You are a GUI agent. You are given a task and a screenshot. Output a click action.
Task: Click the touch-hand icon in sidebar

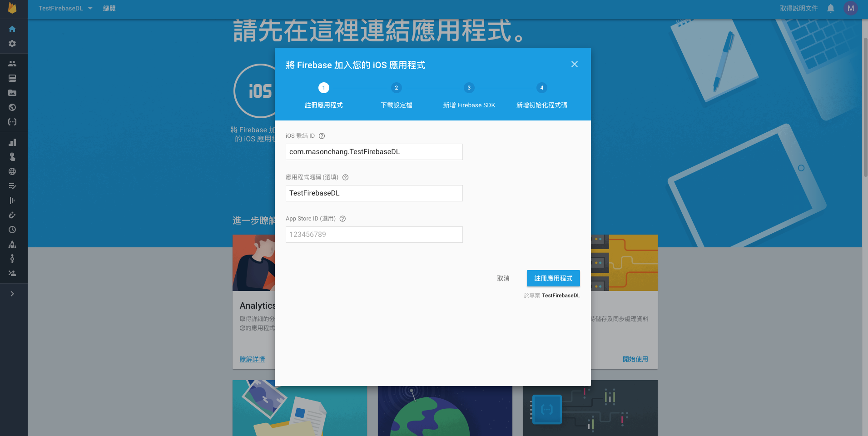tap(12, 157)
